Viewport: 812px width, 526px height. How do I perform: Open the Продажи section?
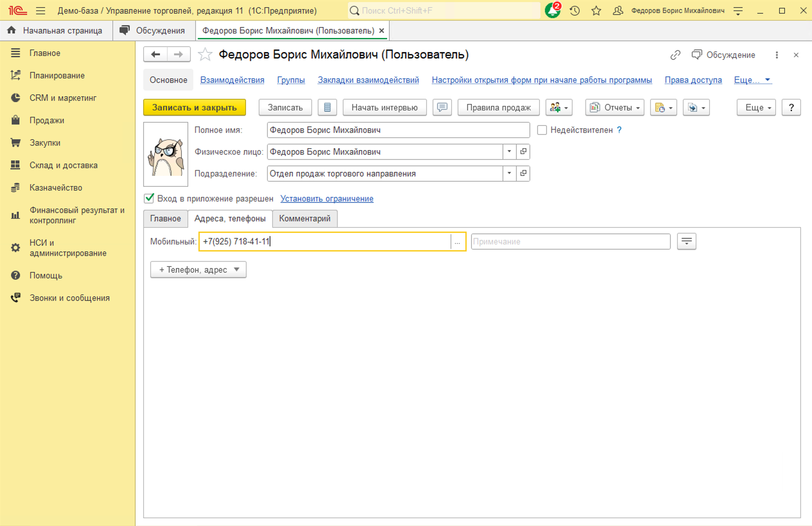[x=47, y=120]
